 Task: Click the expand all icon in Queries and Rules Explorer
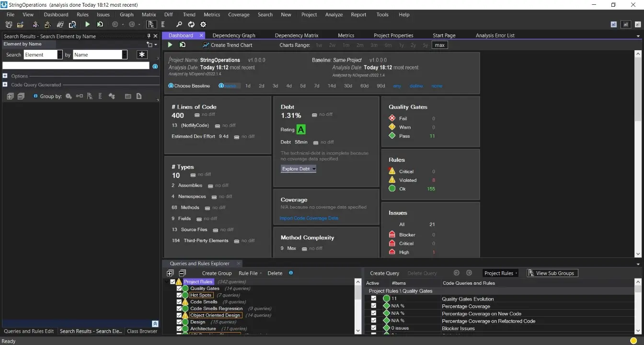coord(170,273)
